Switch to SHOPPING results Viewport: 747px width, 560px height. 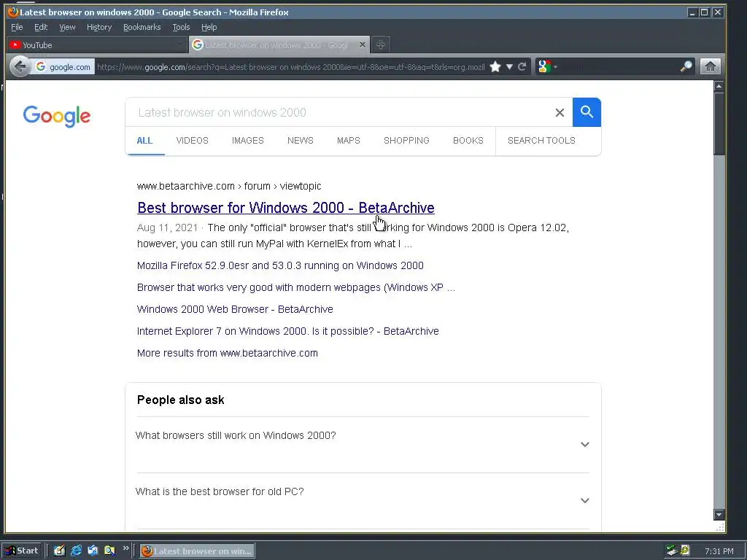(x=406, y=141)
